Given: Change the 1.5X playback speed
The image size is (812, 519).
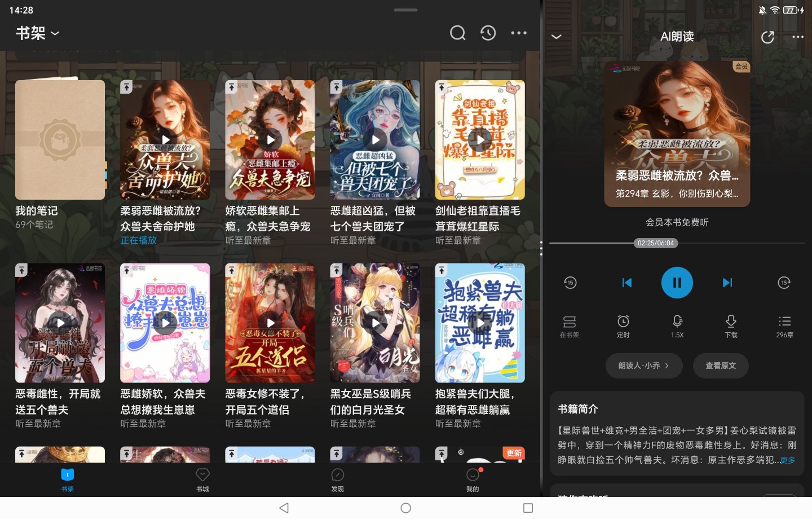Looking at the screenshot, I should (x=677, y=327).
